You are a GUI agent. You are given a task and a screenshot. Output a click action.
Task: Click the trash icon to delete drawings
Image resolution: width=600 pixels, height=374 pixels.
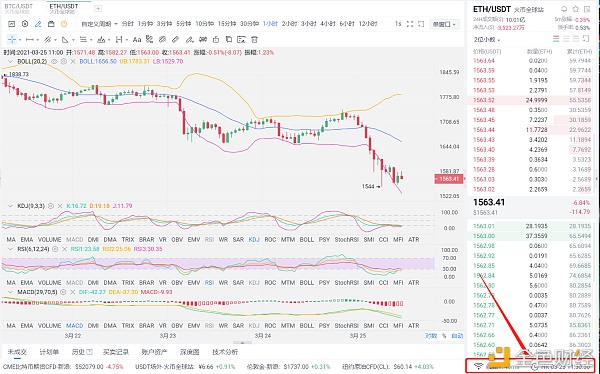(254, 39)
